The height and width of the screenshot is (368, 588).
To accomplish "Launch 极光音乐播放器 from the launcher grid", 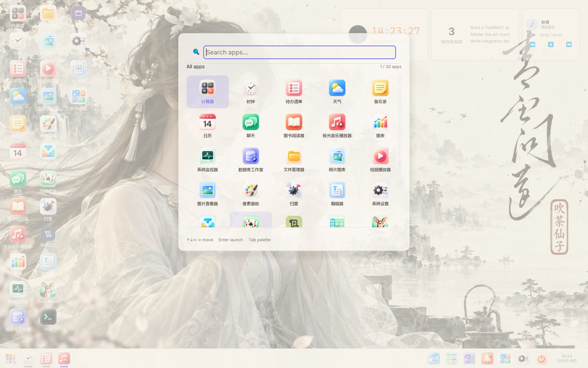I will 337,126.
